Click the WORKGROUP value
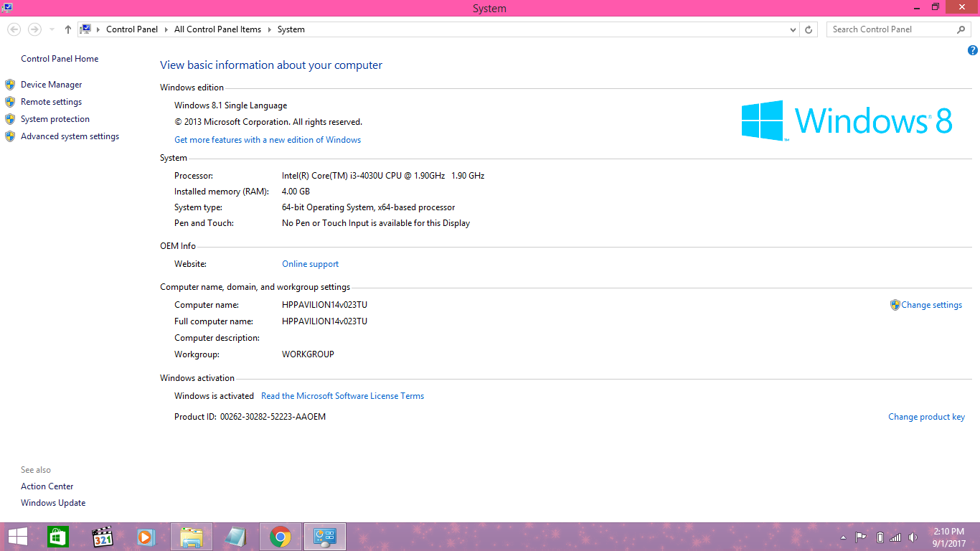The width and height of the screenshot is (980, 551). click(x=308, y=354)
